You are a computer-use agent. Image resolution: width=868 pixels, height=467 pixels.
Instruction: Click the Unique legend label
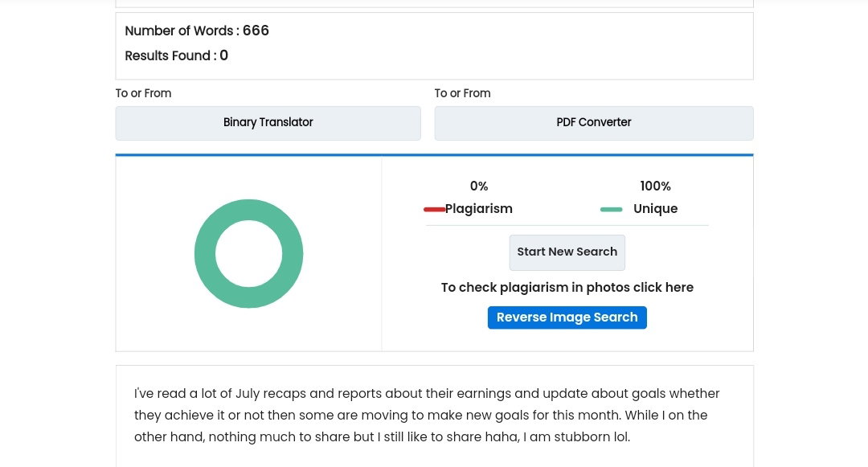click(656, 209)
